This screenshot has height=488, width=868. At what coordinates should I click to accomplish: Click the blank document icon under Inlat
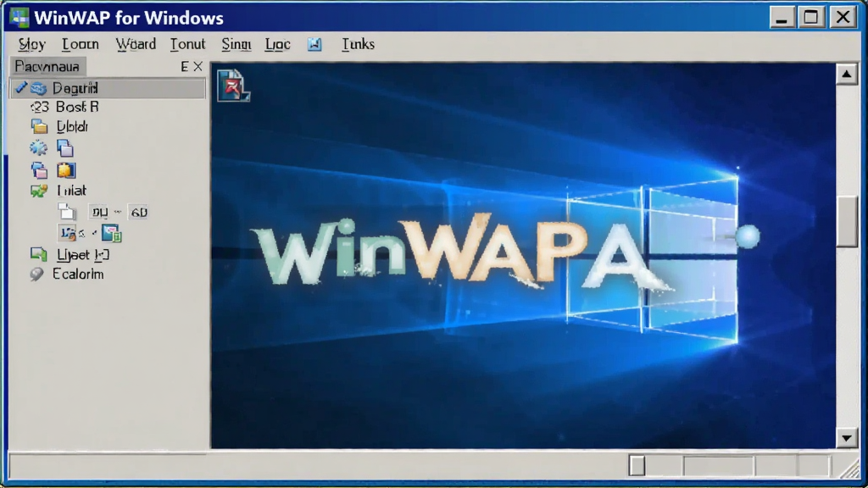66,211
